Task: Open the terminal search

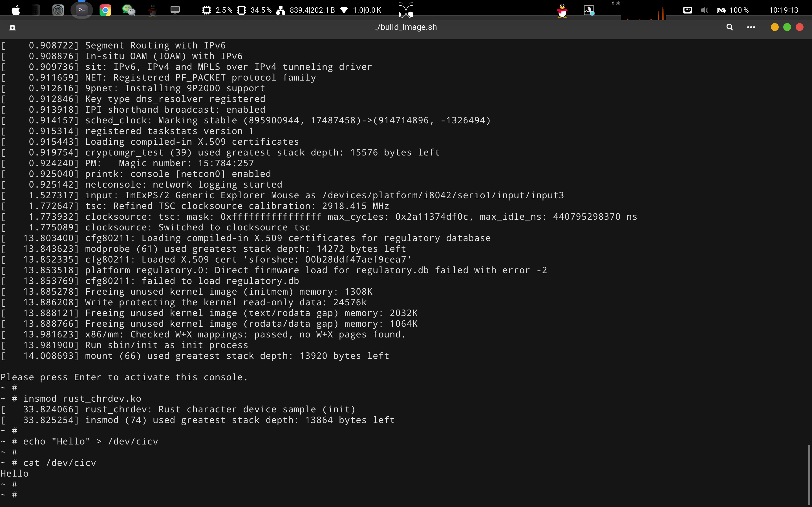Action: (729, 27)
